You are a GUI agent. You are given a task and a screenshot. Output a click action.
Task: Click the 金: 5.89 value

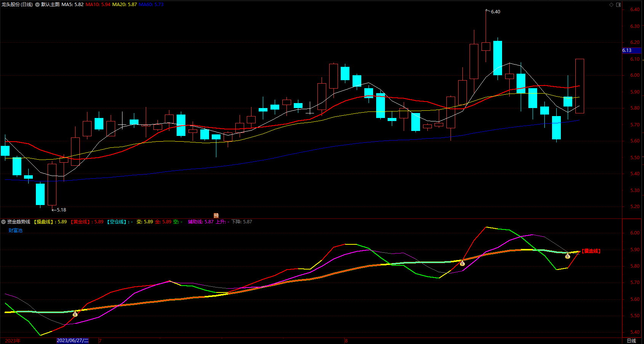pyautogui.click(x=163, y=222)
